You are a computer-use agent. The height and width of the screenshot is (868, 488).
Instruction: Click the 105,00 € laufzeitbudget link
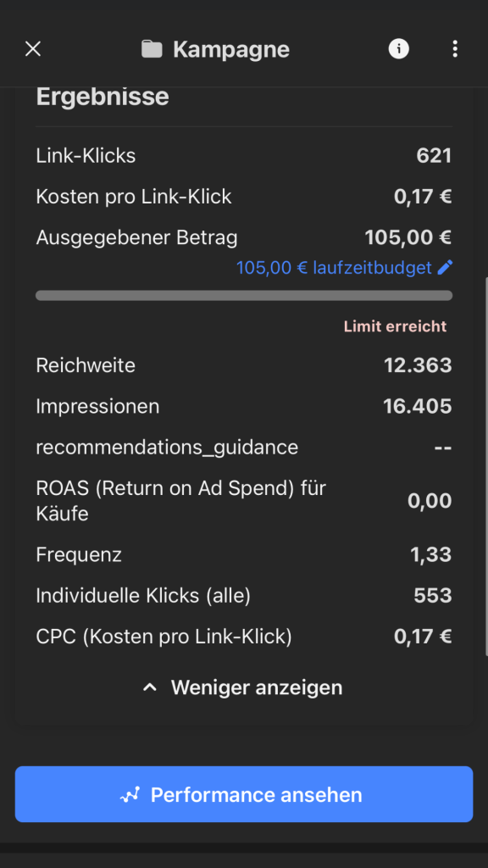click(334, 268)
